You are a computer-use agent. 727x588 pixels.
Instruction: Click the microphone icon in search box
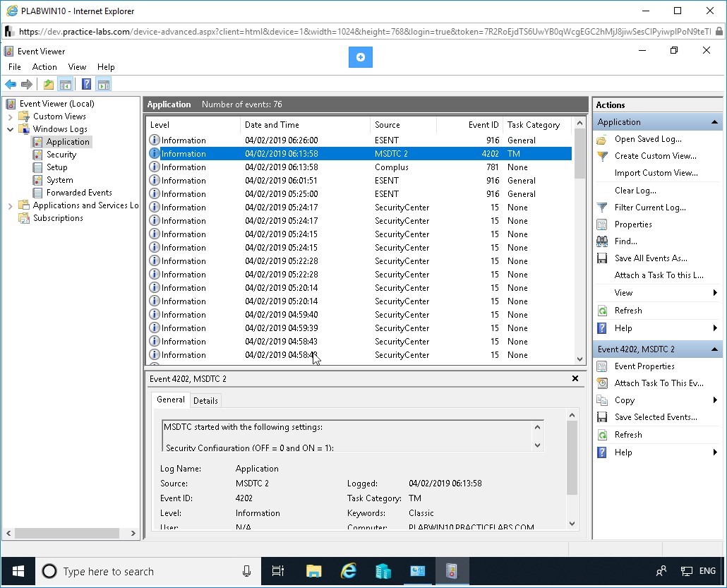coord(246,571)
